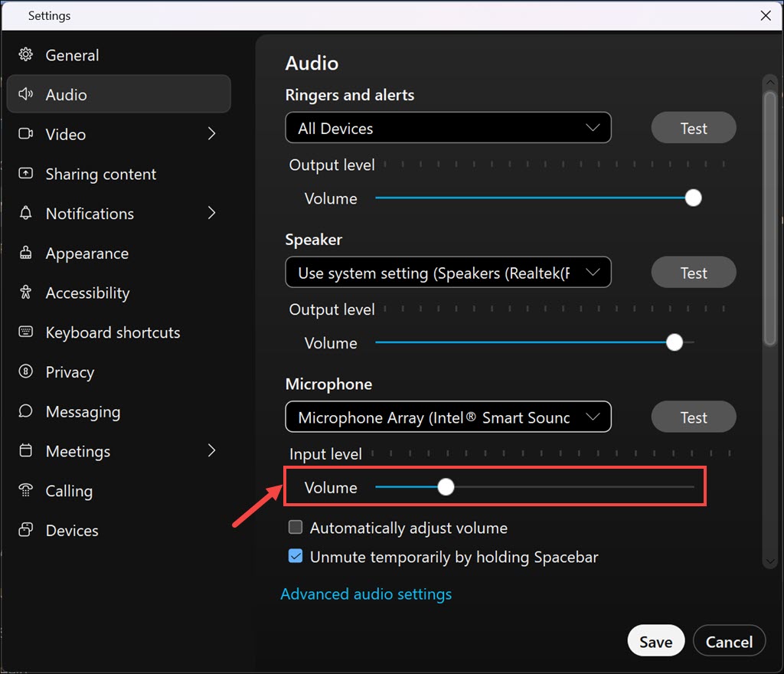Click the General gear icon in sidebar
The height and width of the screenshot is (674, 784).
tap(26, 55)
